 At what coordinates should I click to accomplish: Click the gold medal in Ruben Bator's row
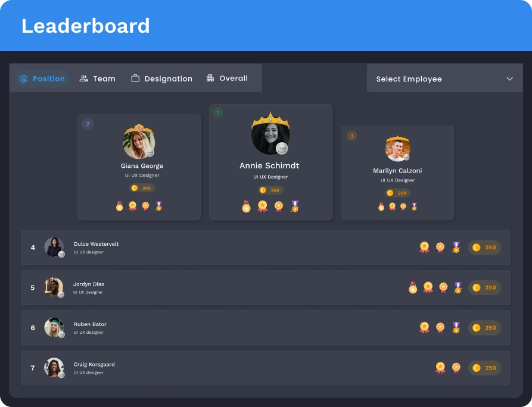pos(425,327)
